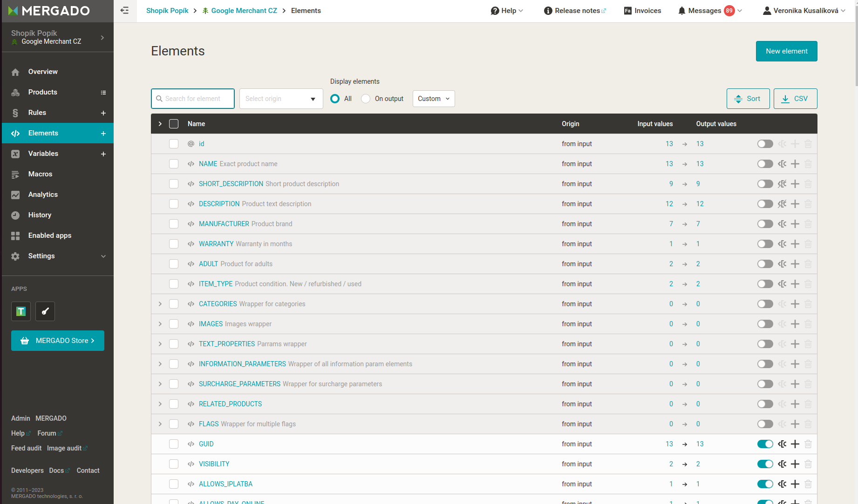The image size is (858, 504).
Task: Disable the toggle for the VISIBILITY row
Action: (765, 464)
